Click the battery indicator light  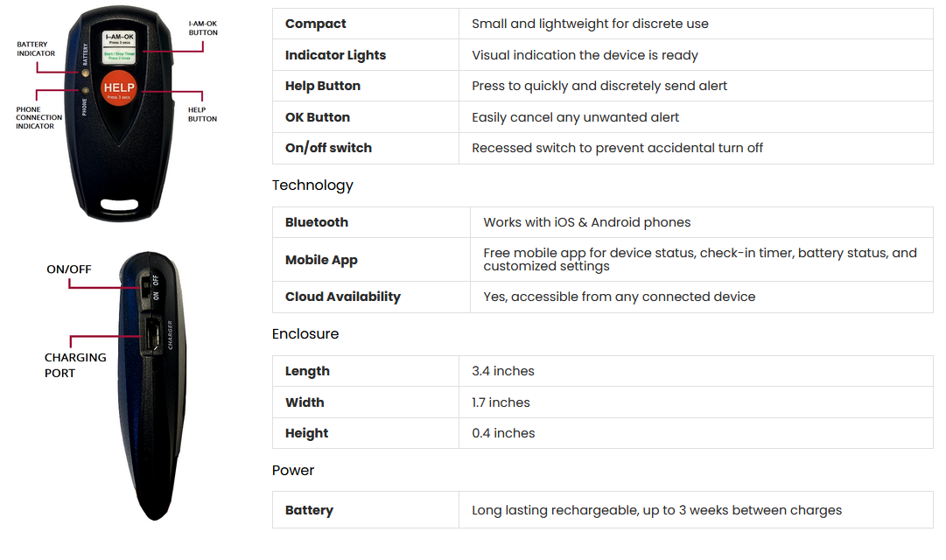86,73
